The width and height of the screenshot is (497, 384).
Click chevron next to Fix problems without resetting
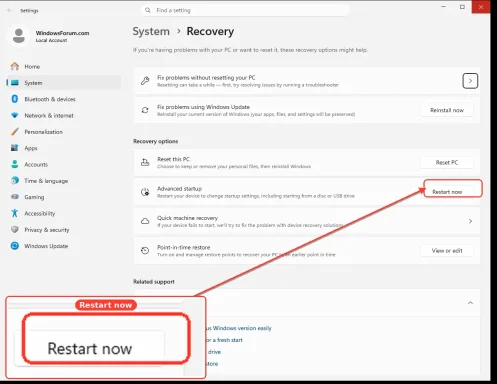(470, 81)
